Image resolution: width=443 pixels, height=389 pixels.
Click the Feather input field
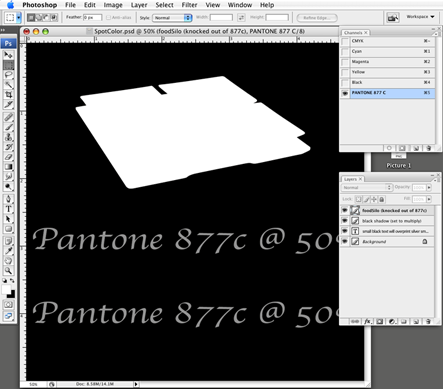point(92,17)
